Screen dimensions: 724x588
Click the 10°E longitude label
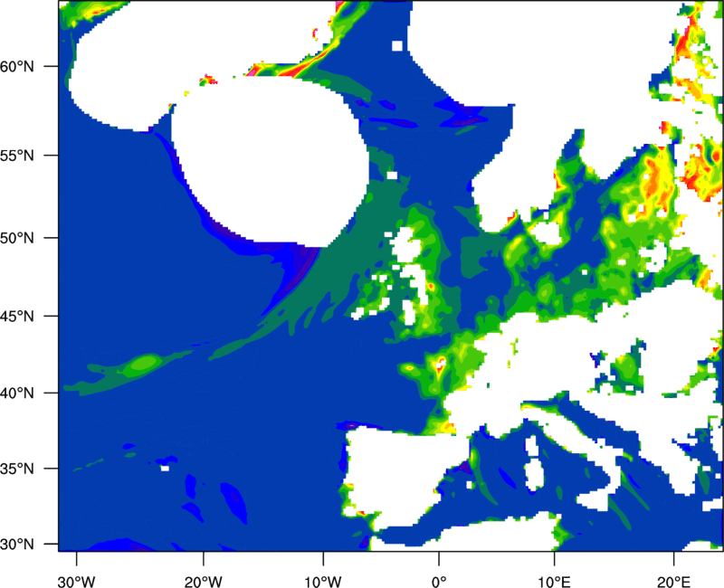[554, 582]
